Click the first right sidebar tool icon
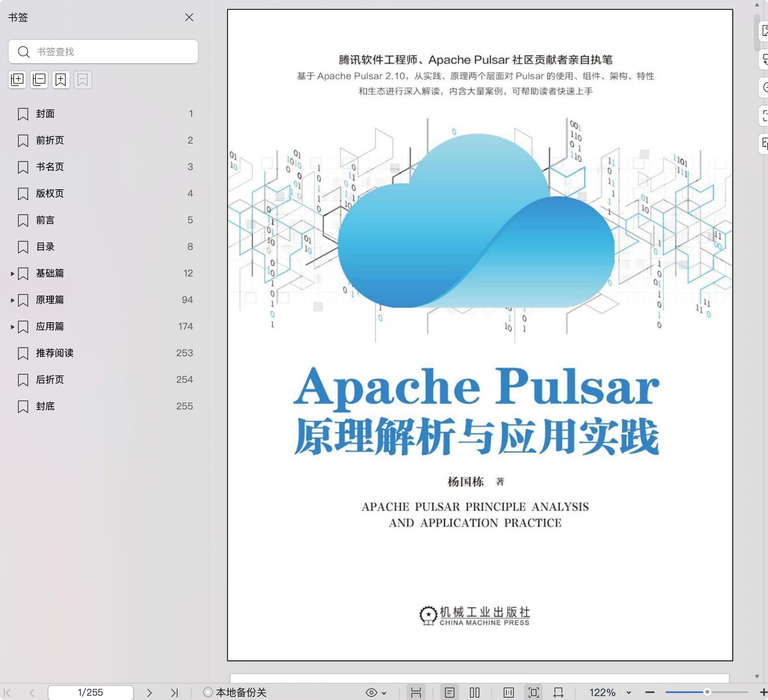 coord(764,31)
